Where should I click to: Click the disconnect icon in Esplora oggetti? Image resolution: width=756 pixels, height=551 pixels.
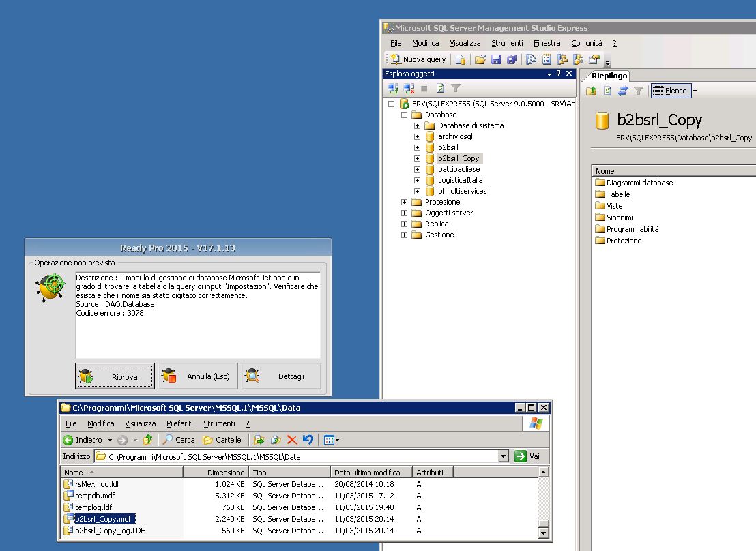click(409, 88)
